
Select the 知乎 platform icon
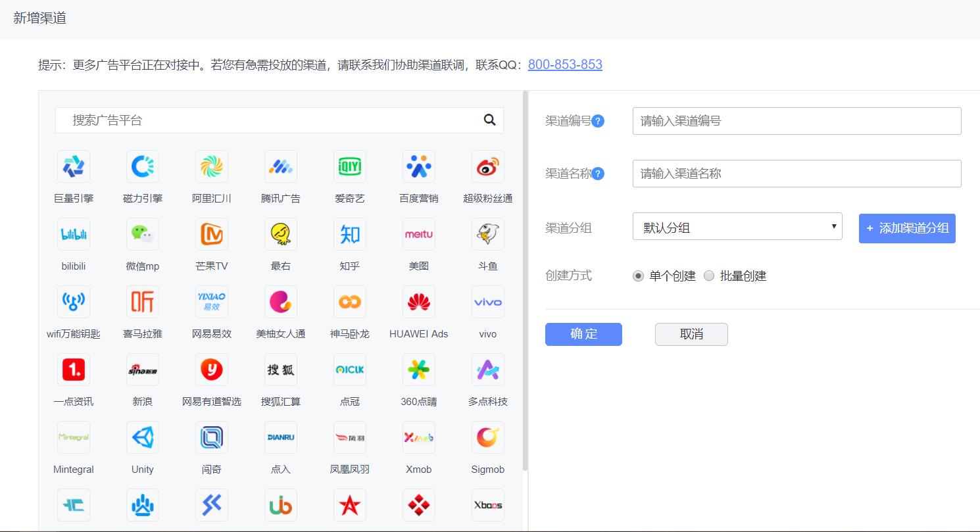coord(350,234)
